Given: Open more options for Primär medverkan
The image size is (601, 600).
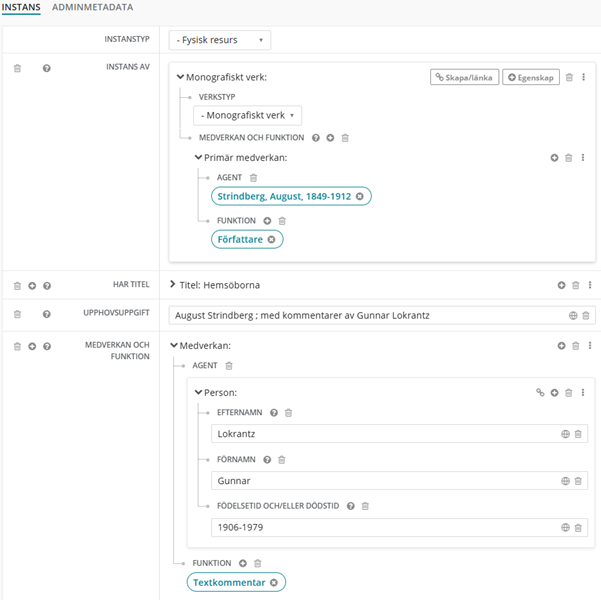Looking at the screenshot, I should pyautogui.click(x=583, y=158).
